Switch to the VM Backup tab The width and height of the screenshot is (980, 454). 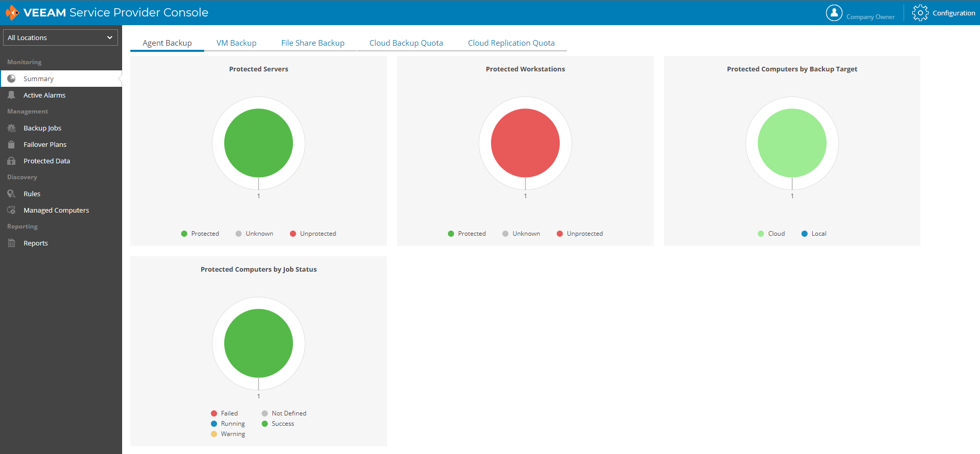pyautogui.click(x=237, y=43)
